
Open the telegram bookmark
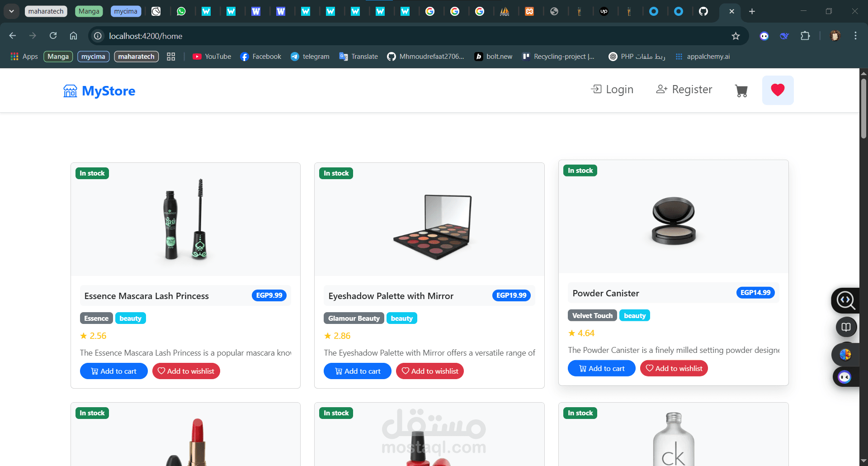[x=310, y=57]
